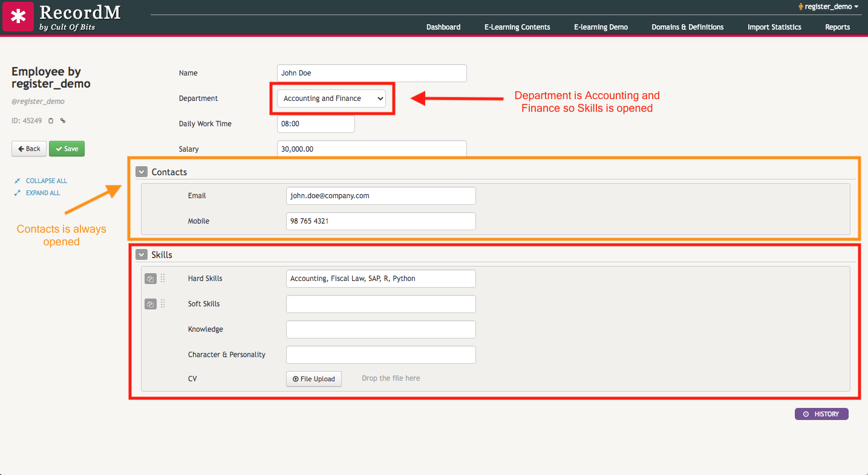Open the File Upload control for CV
Viewport: 868px width, 475px height.
[x=313, y=379]
